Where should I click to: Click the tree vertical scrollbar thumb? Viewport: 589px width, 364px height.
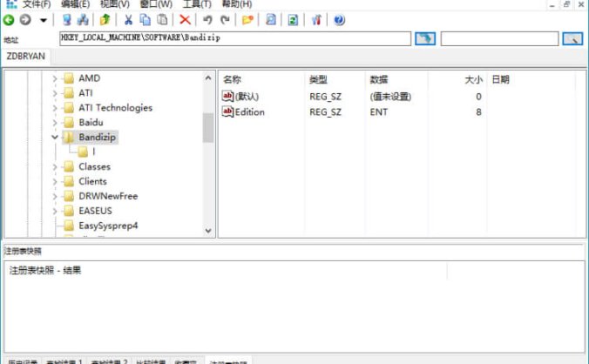pos(208,128)
